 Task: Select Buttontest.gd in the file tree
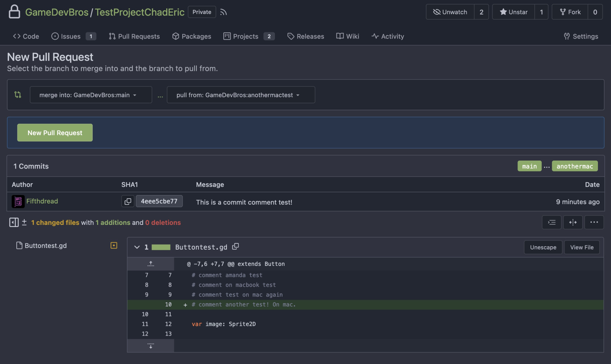coord(45,246)
